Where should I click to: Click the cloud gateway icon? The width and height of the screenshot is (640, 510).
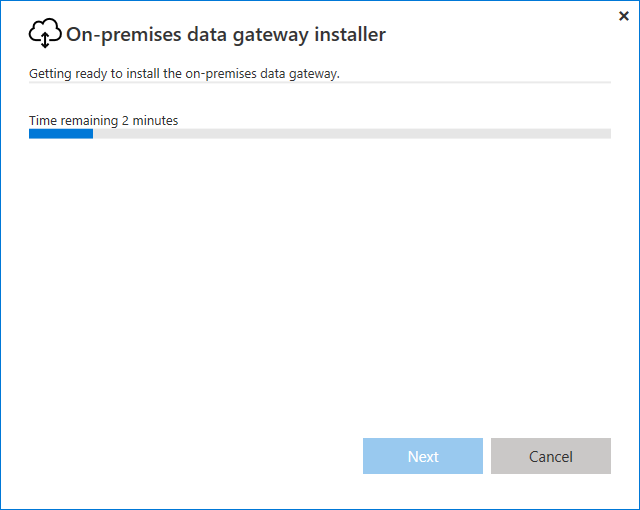tap(45, 34)
